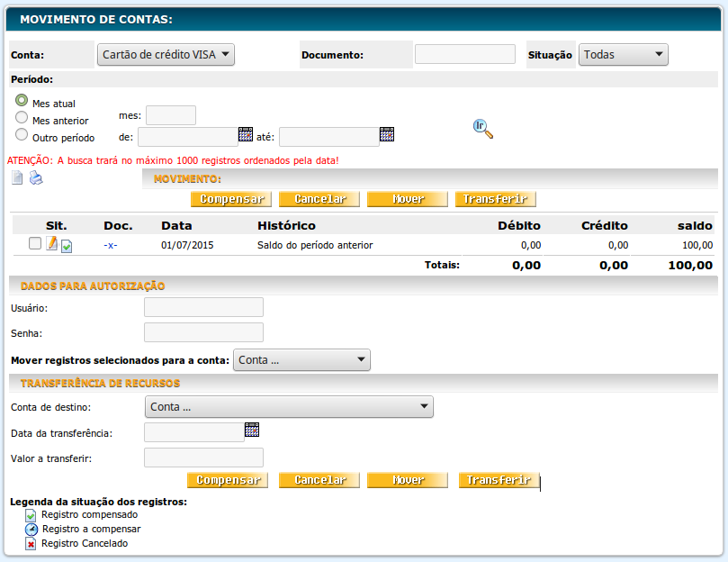Click the compensated status icon in row
728x562 pixels.
(67, 246)
